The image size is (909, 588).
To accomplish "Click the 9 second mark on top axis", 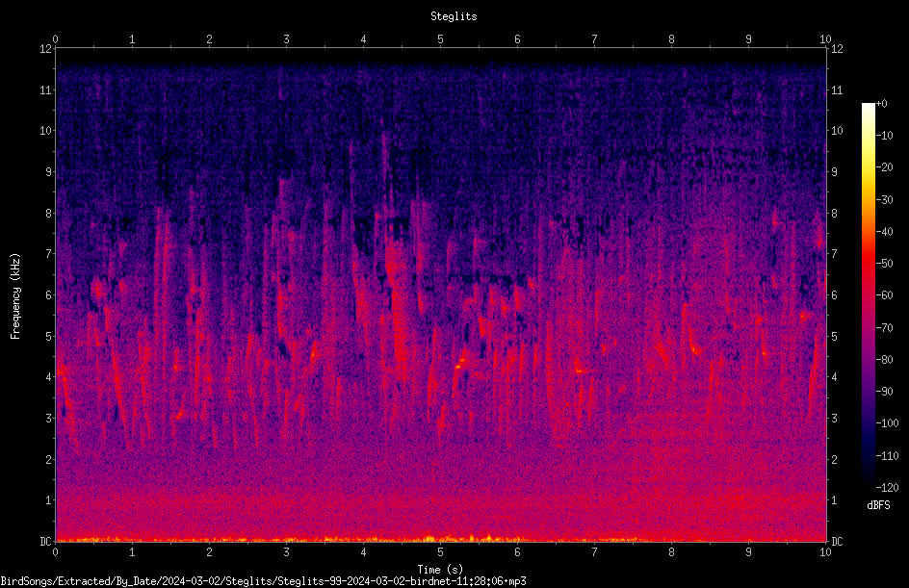I will [x=748, y=39].
